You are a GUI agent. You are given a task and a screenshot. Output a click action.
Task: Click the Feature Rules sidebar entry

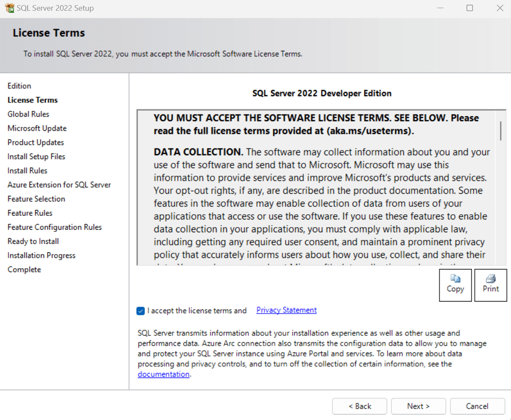[x=30, y=213]
